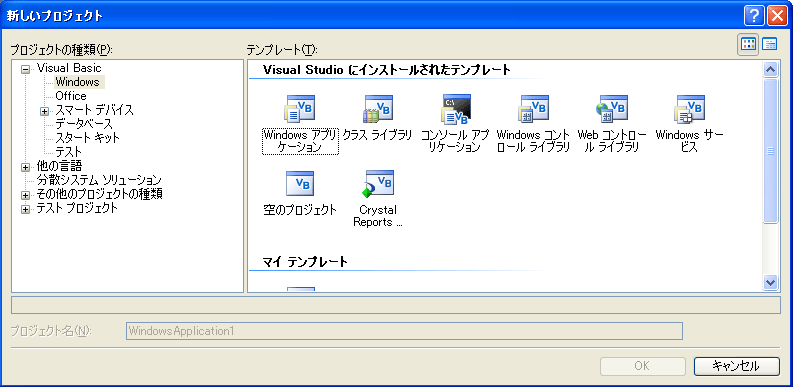Pick the Crystal Reports template icon
Image resolution: width=793 pixels, height=387 pixels.
tap(378, 183)
